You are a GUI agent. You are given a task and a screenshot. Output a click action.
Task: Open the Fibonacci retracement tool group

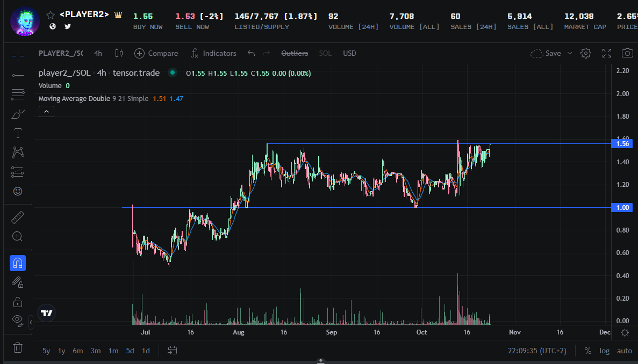(18, 94)
